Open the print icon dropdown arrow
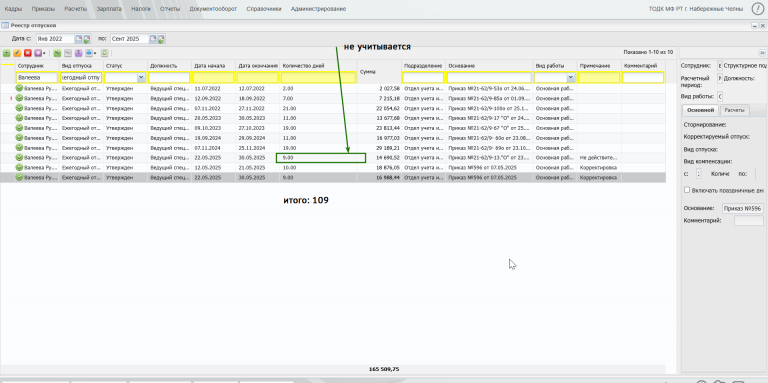Screen dimensions: 768x383 95,53
